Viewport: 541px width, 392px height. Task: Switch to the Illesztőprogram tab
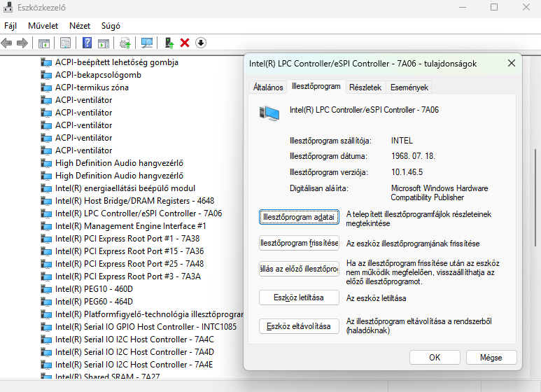[x=316, y=86]
